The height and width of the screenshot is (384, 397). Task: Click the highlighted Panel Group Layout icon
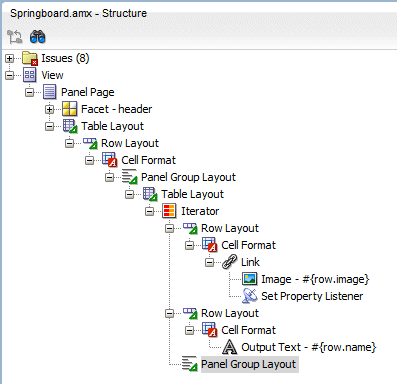(190, 364)
